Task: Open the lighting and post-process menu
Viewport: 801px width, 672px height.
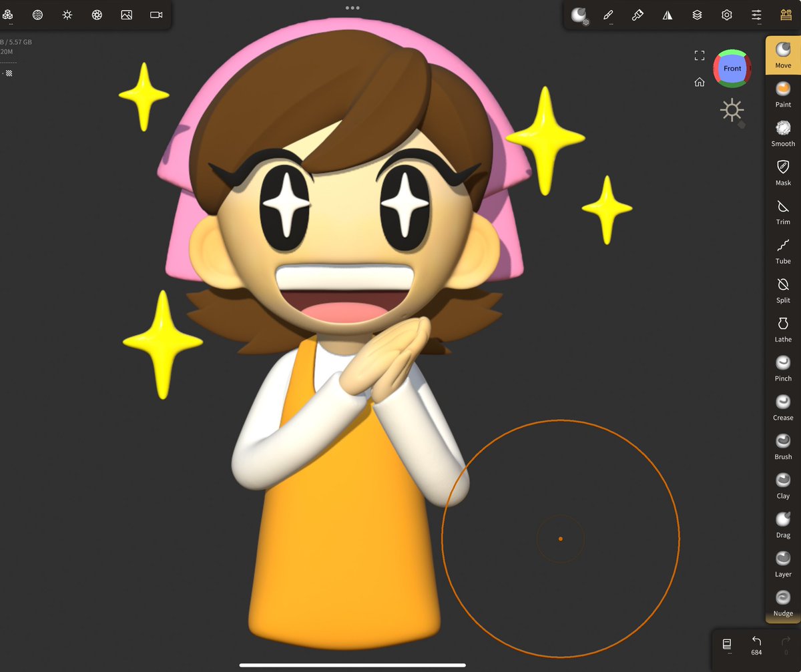Action: (x=67, y=15)
